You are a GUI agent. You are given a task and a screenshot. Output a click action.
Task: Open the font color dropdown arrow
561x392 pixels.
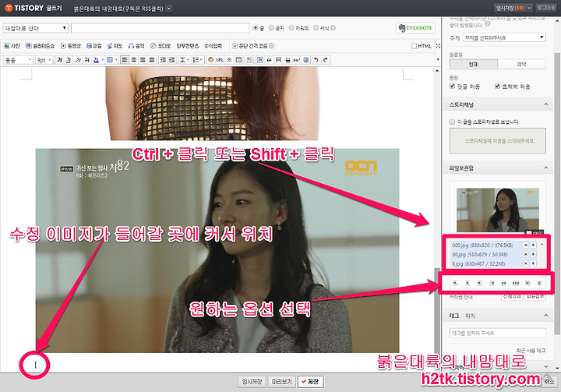click(103, 60)
